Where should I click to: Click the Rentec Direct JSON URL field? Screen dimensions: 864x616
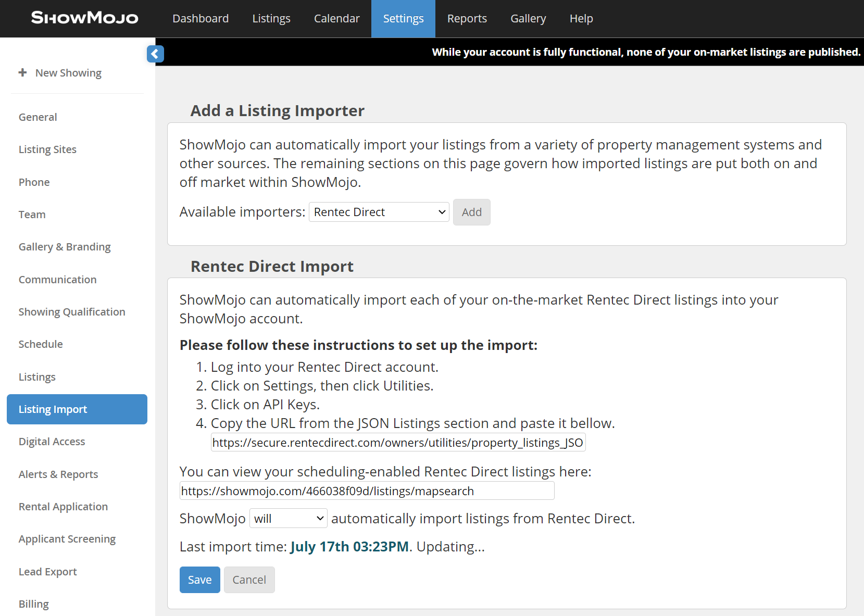398,443
